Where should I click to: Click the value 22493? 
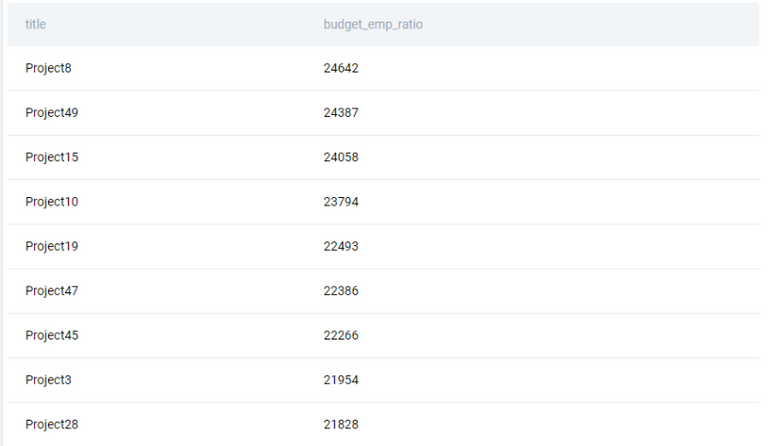(341, 246)
